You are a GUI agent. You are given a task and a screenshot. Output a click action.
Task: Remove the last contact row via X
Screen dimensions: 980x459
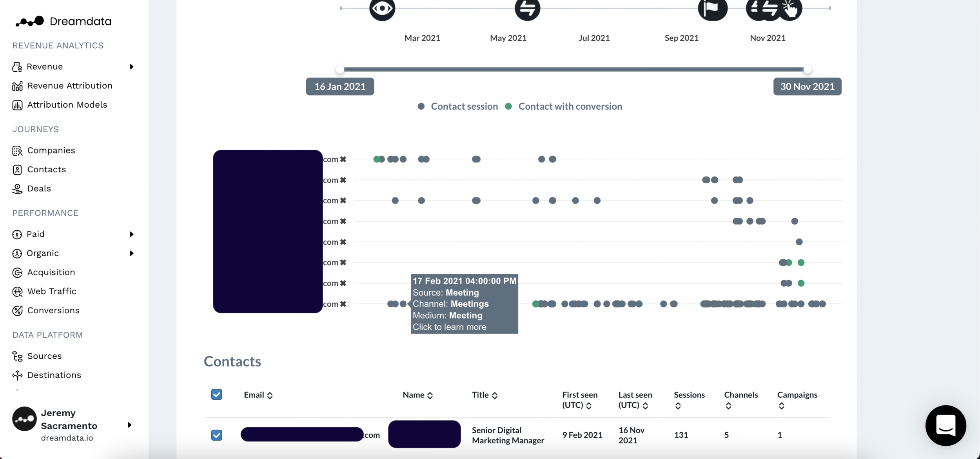click(343, 304)
